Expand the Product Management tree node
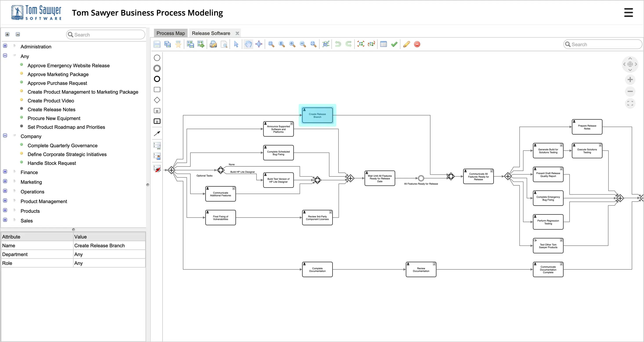644x342 pixels. click(5, 201)
